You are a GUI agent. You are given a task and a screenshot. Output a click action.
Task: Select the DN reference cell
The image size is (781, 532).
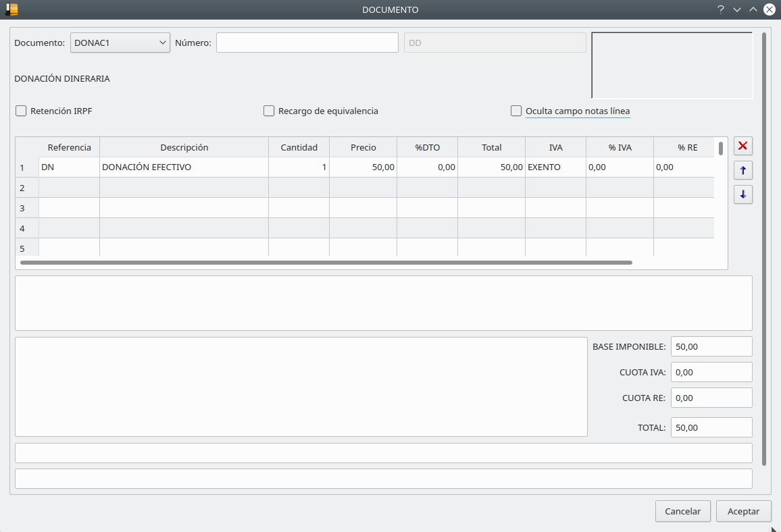(69, 167)
